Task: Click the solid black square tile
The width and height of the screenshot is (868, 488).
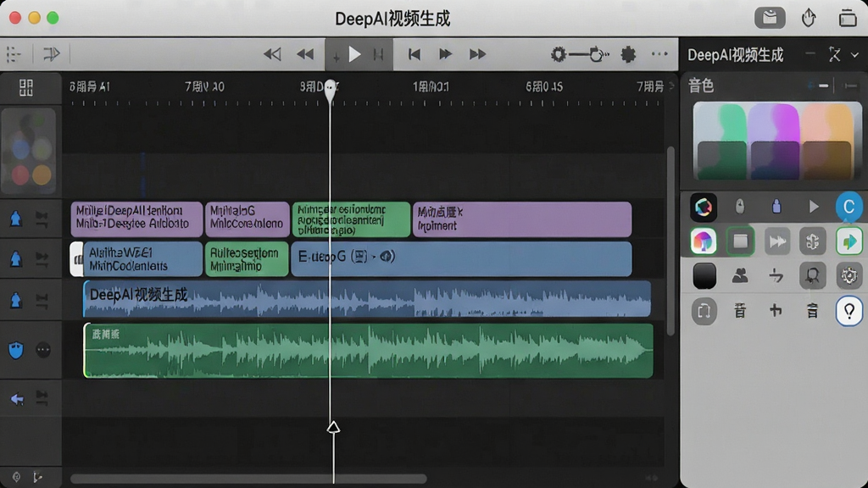Action: tap(704, 275)
